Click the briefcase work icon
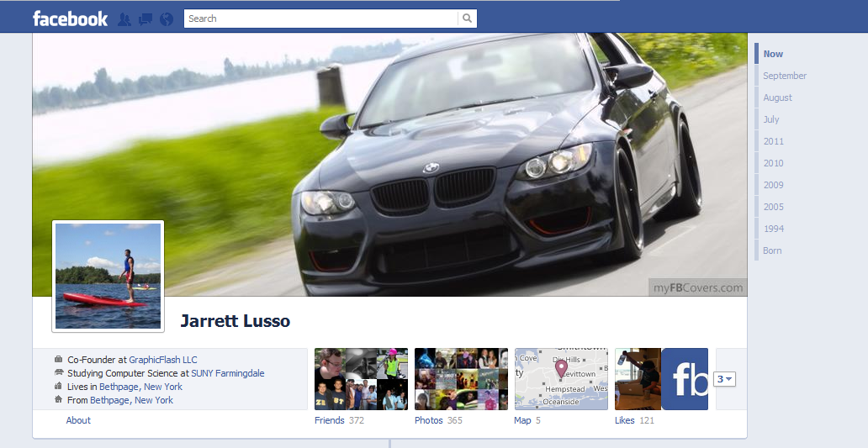868x448 pixels. click(x=58, y=359)
